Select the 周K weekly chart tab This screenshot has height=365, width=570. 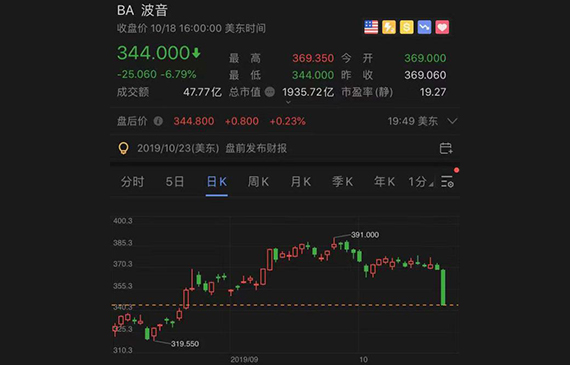tap(258, 181)
